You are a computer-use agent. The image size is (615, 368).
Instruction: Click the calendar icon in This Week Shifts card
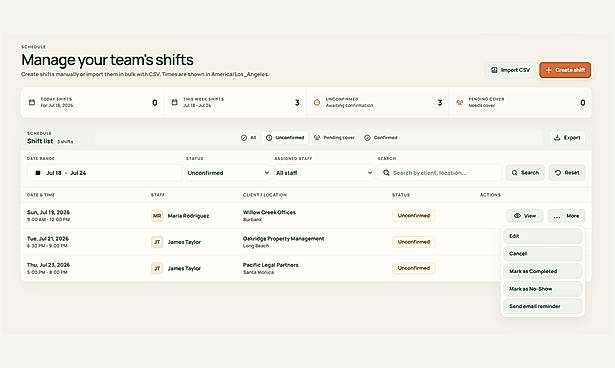tap(175, 102)
